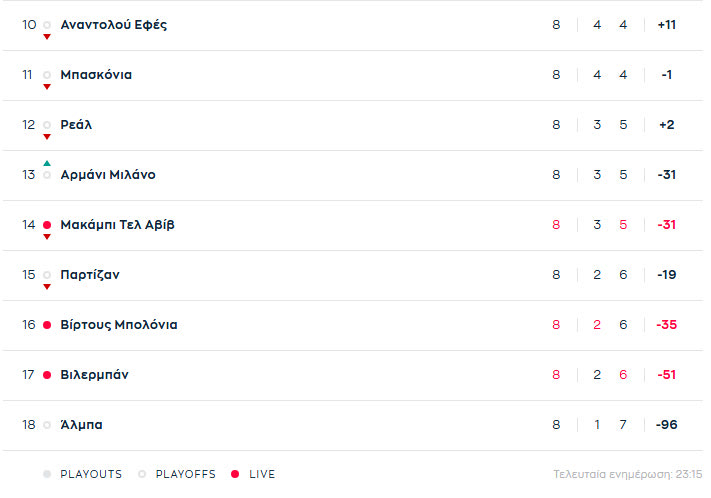Screen dimensions: 711x498
Task: Click the red down arrow under Αναντολού Εφές rank
Action: [x=47, y=37]
